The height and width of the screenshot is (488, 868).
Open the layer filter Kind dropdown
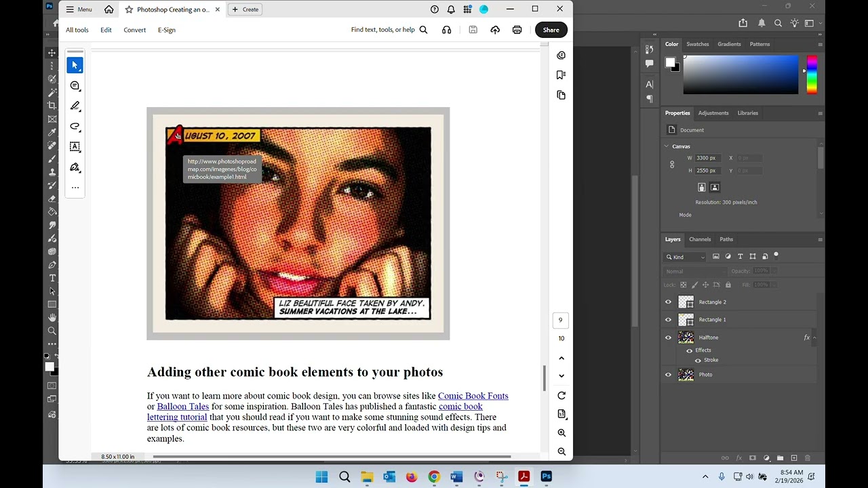[686, 257]
